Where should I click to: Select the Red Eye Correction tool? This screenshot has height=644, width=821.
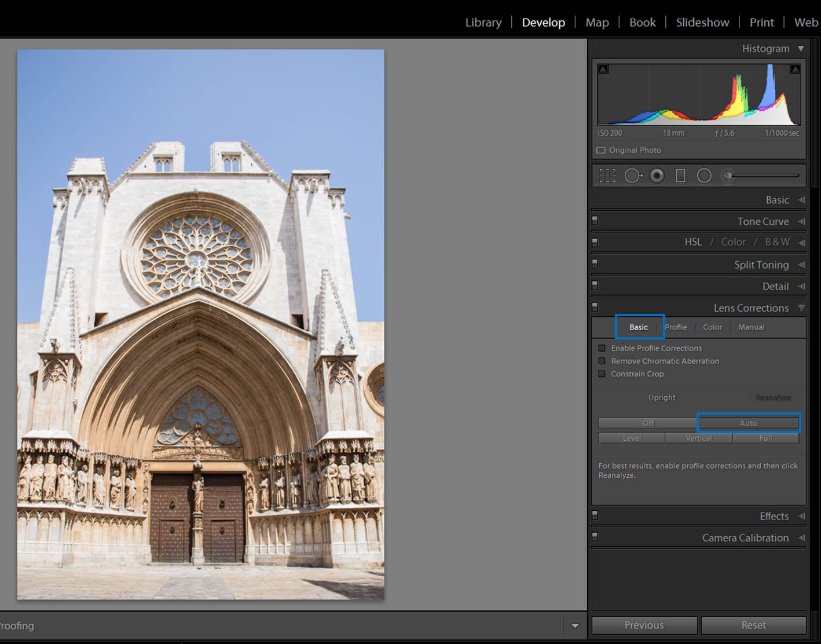coord(657,175)
